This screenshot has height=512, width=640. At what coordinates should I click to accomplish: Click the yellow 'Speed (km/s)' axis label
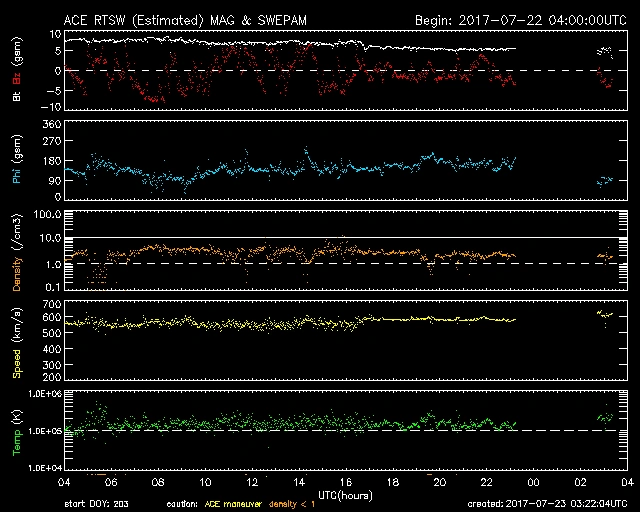point(16,340)
